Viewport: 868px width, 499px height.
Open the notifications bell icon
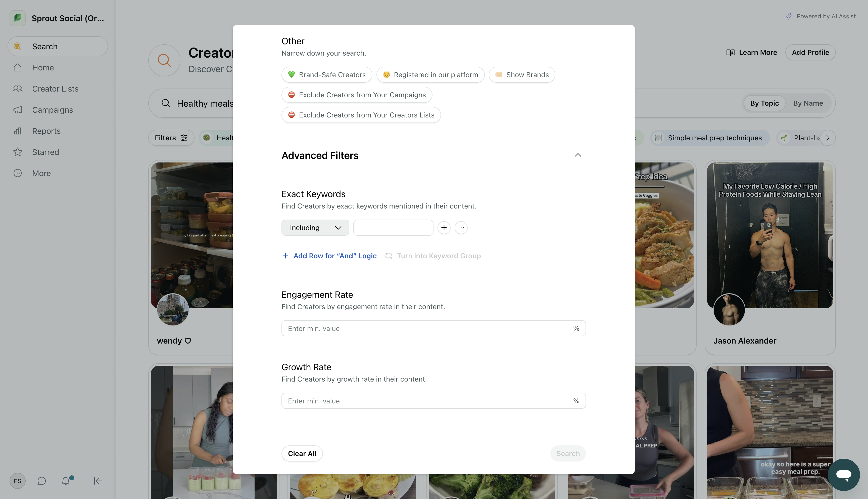tap(66, 481)
